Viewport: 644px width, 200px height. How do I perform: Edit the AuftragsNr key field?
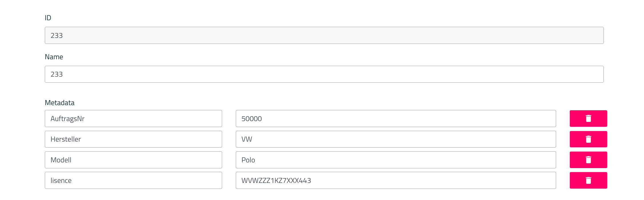pos(133,119)
